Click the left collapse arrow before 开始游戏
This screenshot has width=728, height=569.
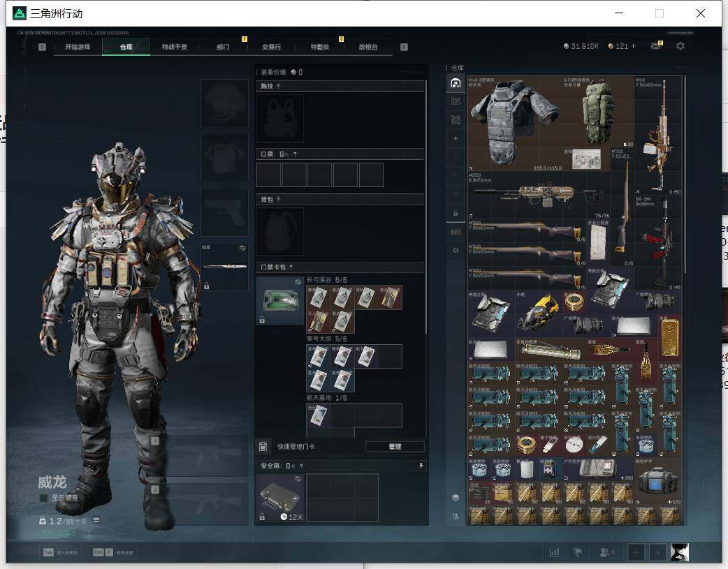[42, 47]
